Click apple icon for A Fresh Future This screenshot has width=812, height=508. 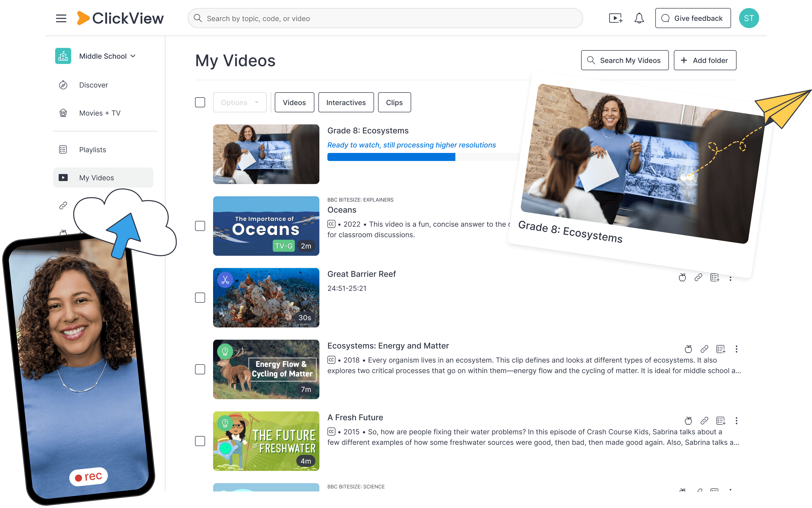pos(688,421)
